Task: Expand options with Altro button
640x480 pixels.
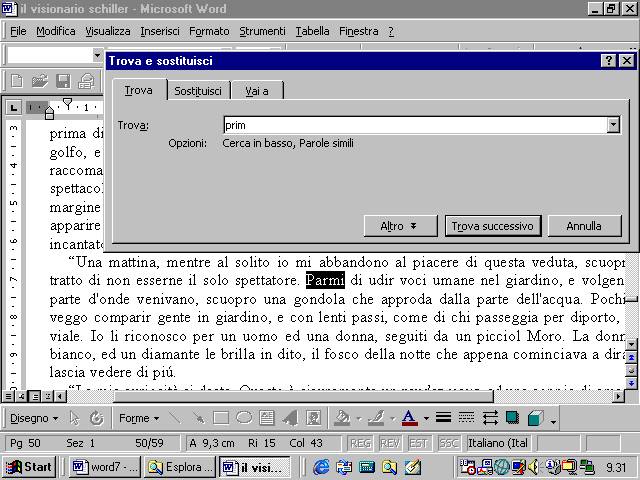Action: [400, 226]
